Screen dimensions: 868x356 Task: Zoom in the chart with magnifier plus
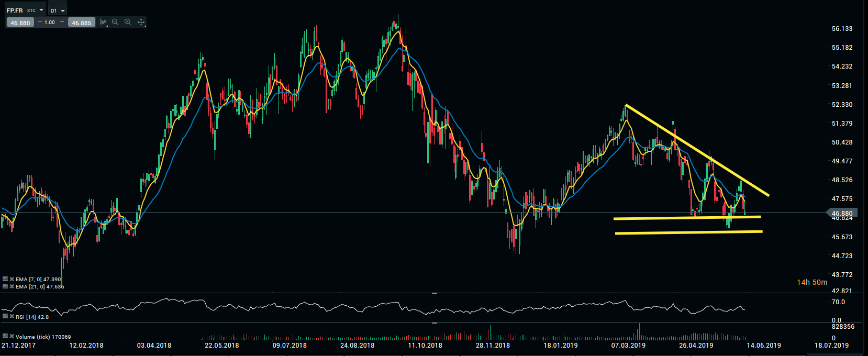click(128, 22)
